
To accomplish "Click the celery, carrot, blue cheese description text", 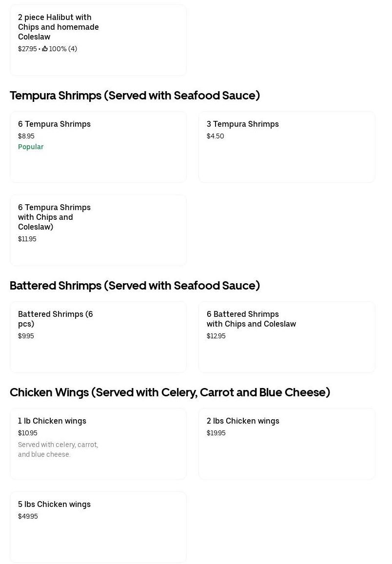I will pyautogui.click(x=58, y=449).
